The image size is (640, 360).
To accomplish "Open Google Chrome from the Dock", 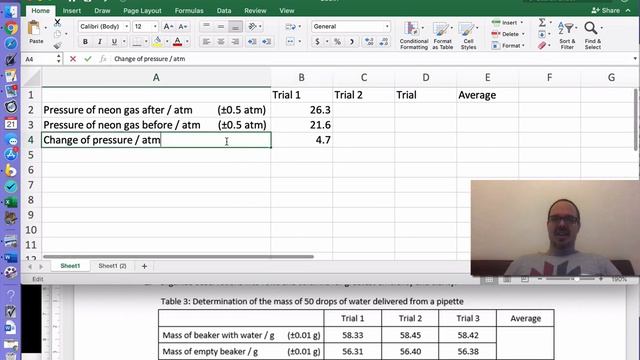I will pos(11,28).
